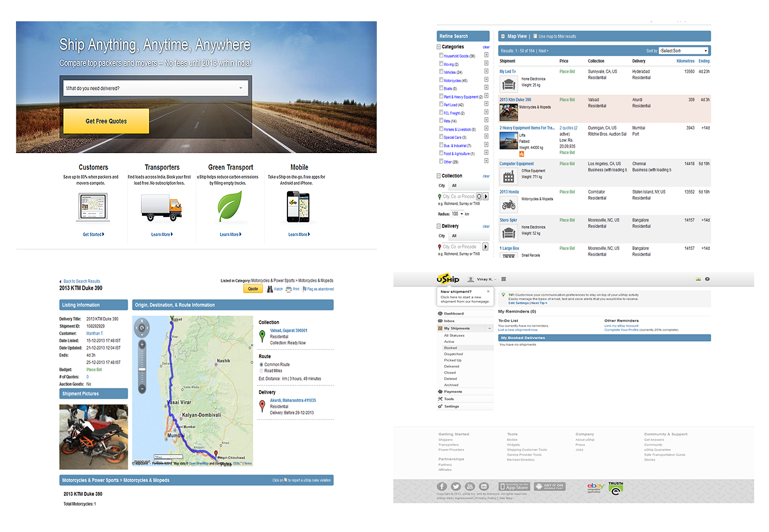Screen dimensions: 769x532
Task: Tick the Vehicles category checkbox
Action: pos(441,72)
